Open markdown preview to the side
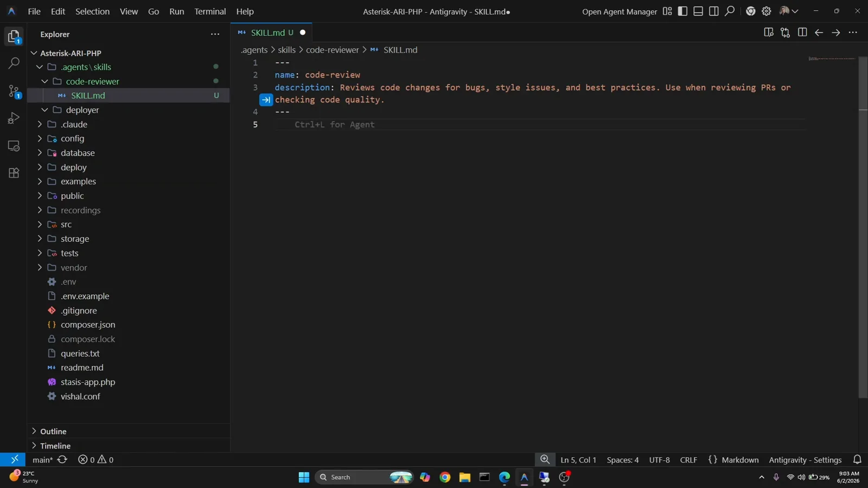 pos(768,33)
